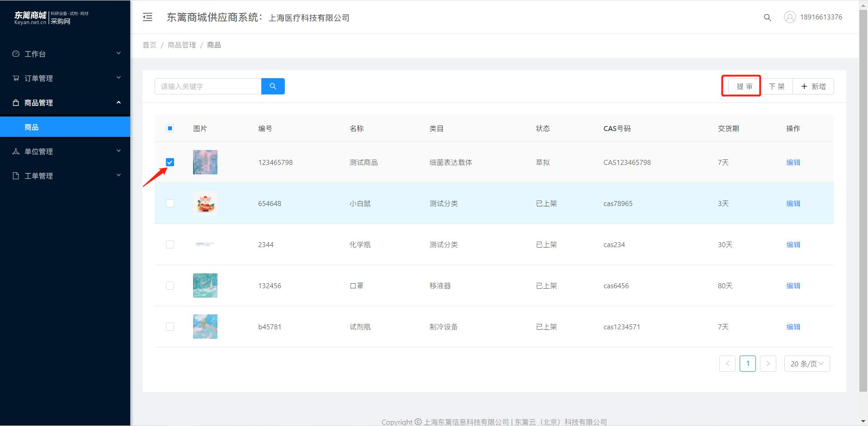
Task: Expand the 订单管理 sidebar menu
Action: pos(65,78)
